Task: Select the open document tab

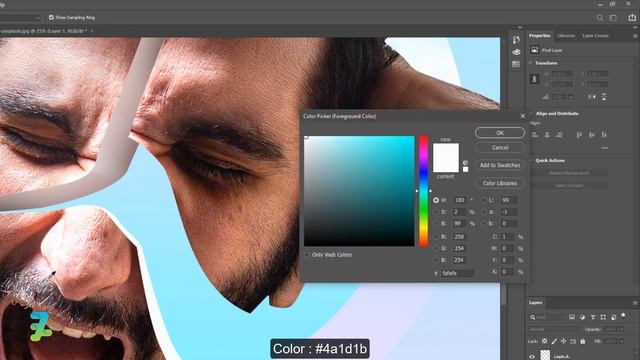Action: click(x=43, y=31)
